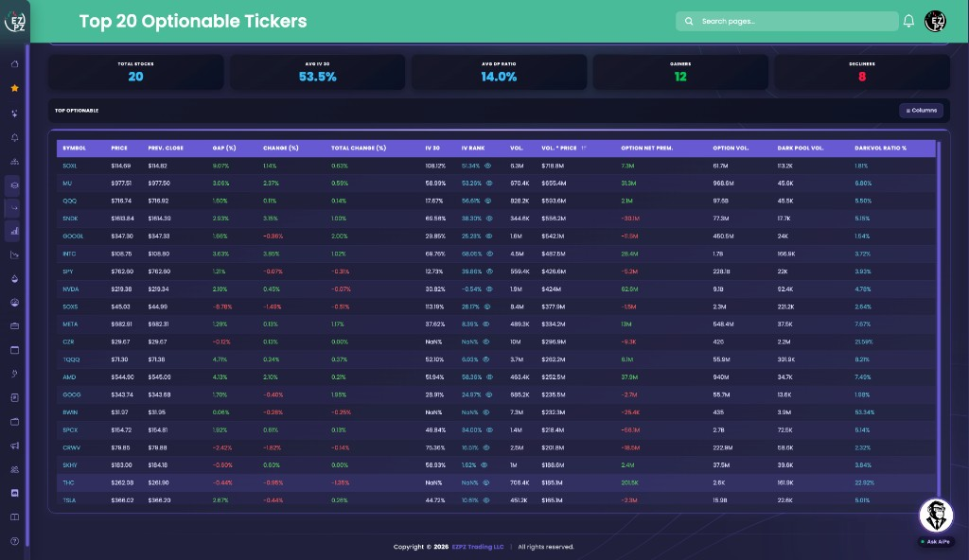This screenshot has height=560, width=969.
Task: Sort table by Gap (%) column header
Action: click(224, 149)
